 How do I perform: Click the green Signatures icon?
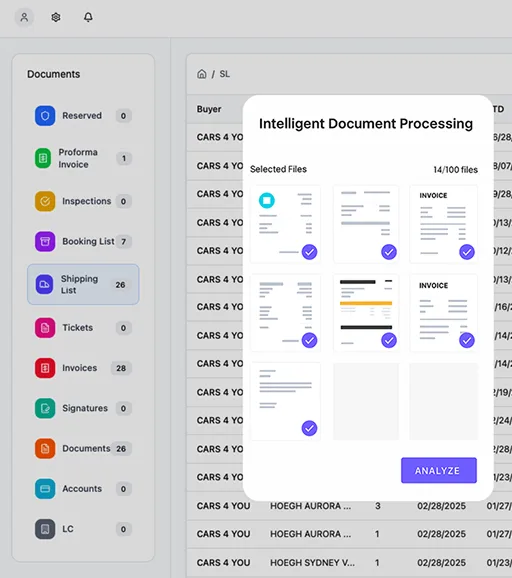click(45, 408)
